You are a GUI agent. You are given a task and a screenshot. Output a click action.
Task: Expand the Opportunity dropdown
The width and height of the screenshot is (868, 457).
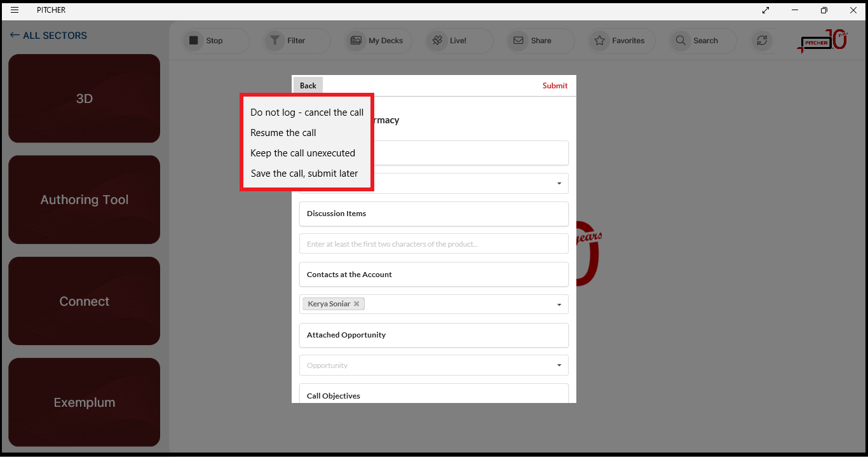(x=559, y=365)
